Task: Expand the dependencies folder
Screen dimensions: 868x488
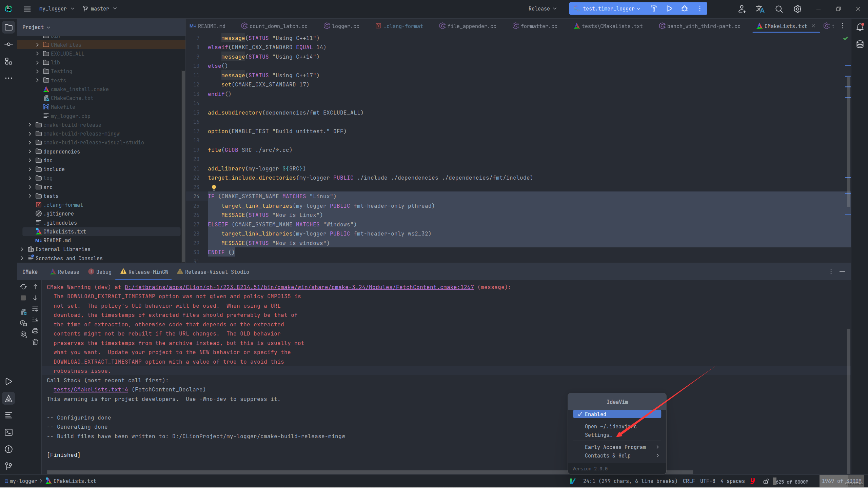Action: [x=30, y=151]
